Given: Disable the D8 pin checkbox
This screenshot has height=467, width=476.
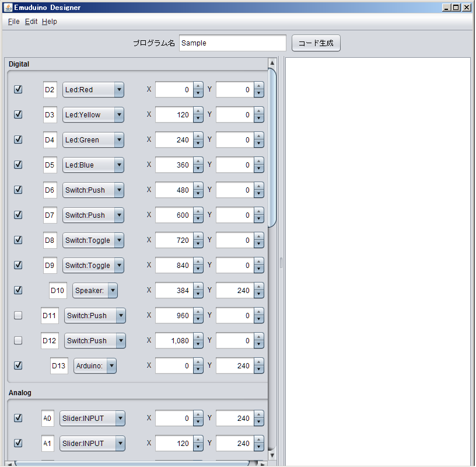Looking at the screenshot, I should (18, 240).
